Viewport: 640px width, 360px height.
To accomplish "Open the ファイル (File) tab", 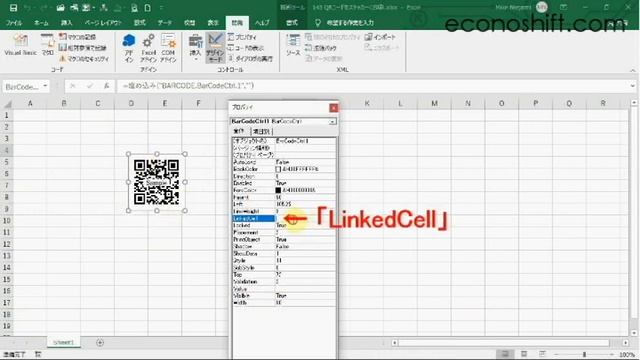I will point(13,23).
